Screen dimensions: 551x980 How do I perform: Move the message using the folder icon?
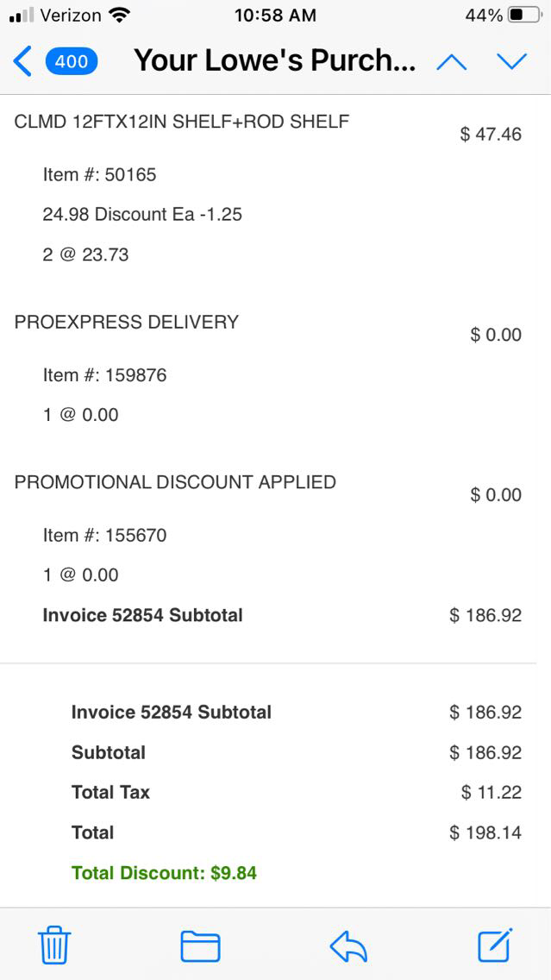[200, 945]
